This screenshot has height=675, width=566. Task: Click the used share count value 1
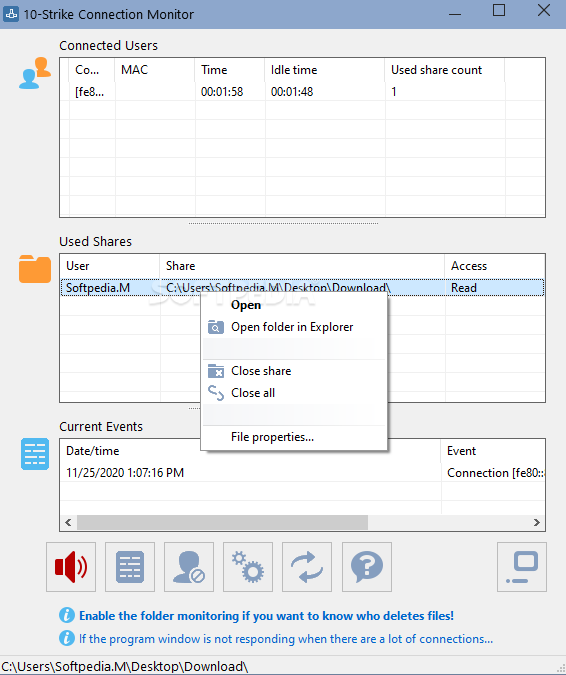[393, 92]
